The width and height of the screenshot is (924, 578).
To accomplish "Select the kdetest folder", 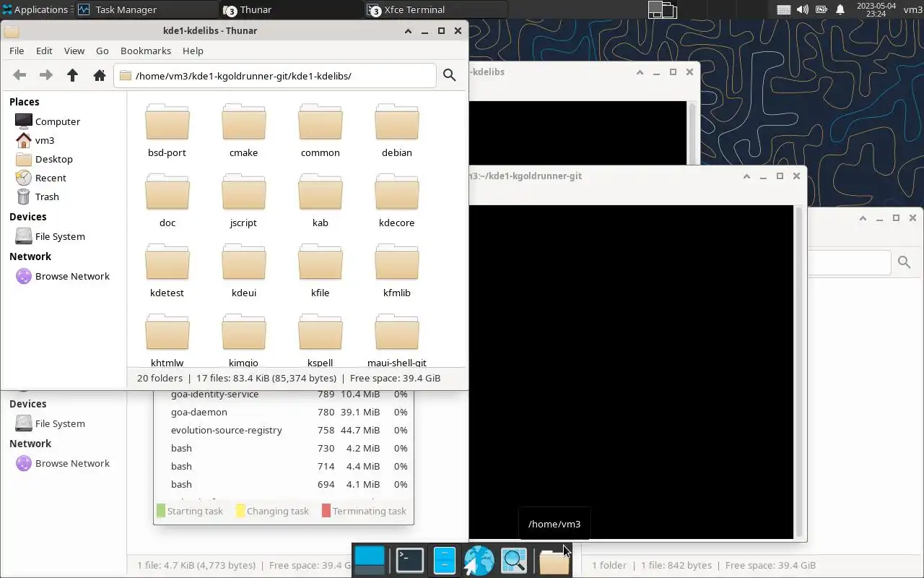I will 167,270.
